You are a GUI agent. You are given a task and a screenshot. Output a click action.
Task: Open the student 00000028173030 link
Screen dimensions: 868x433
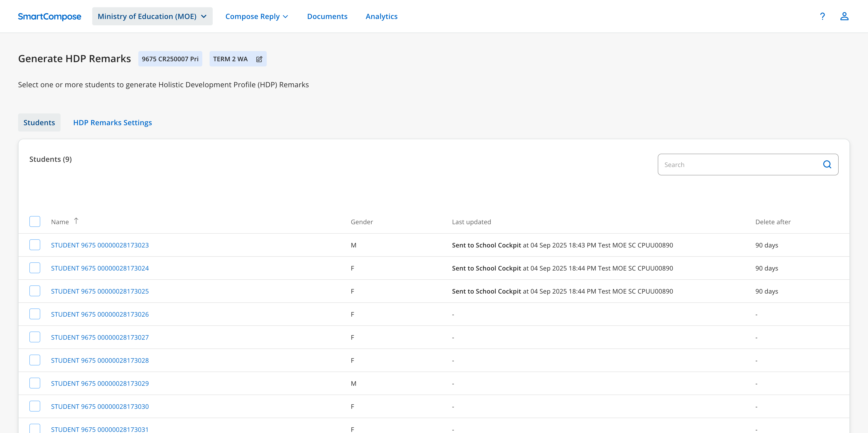pos(100,406)
